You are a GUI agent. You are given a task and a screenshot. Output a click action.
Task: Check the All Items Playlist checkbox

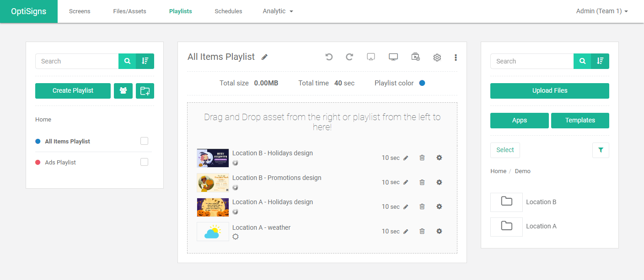click(145, 141)
